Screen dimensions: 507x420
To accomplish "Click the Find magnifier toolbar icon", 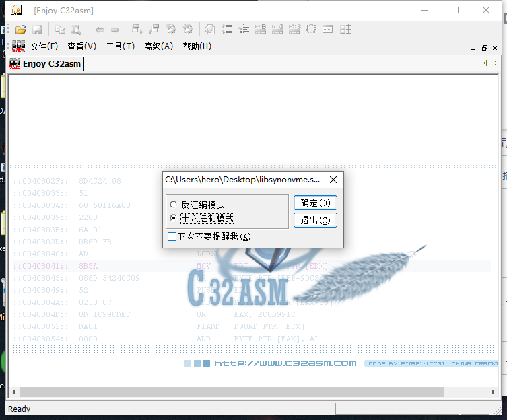I will point(76,30).
